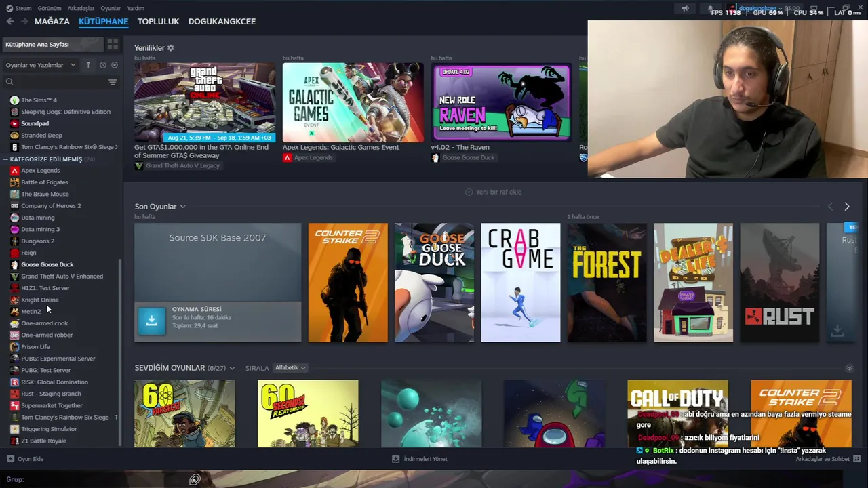Click the Rust - Staging Branch icon
Image resolution: width=868 pixels, height=488 pixels.
14,394
